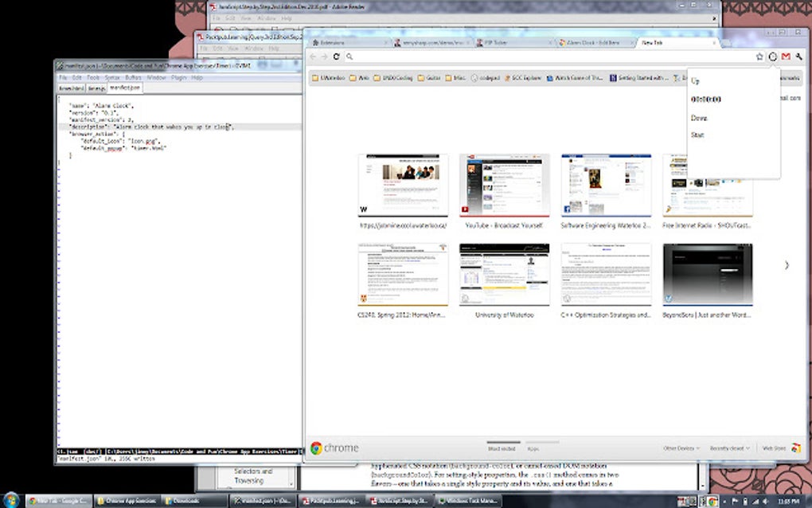Viewport: 812px width, 508px height.
Task: Click the alarm clock extension icon
Action: click(772, 57)
